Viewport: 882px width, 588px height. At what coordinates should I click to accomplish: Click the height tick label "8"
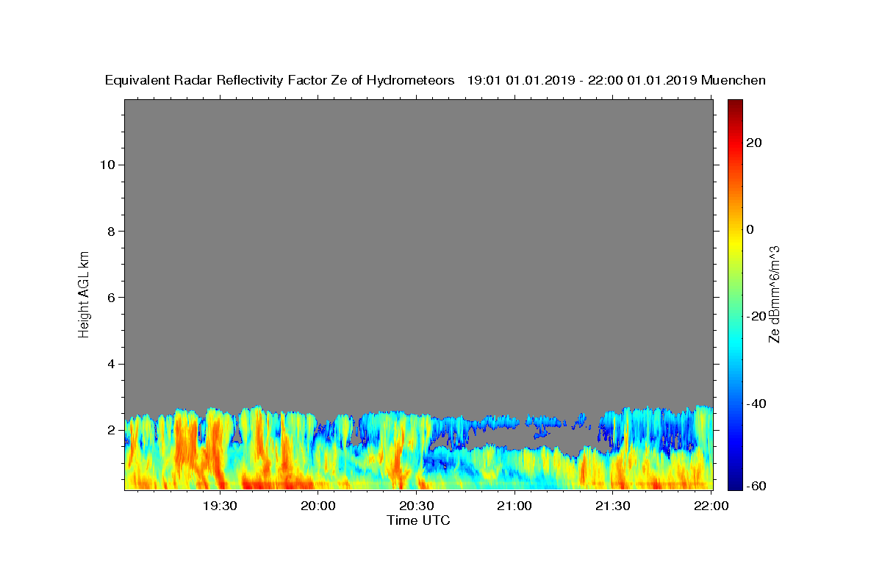coord(110,231)
